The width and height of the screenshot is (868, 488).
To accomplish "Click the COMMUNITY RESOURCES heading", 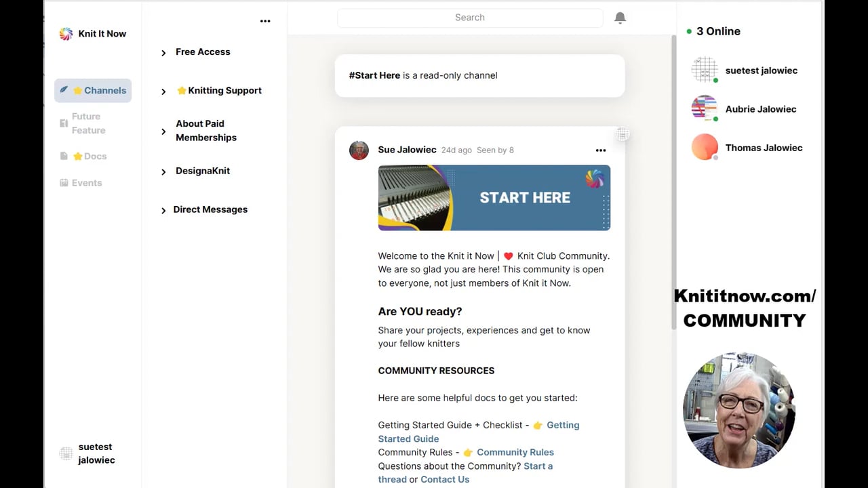I will (x=436, y=371).
